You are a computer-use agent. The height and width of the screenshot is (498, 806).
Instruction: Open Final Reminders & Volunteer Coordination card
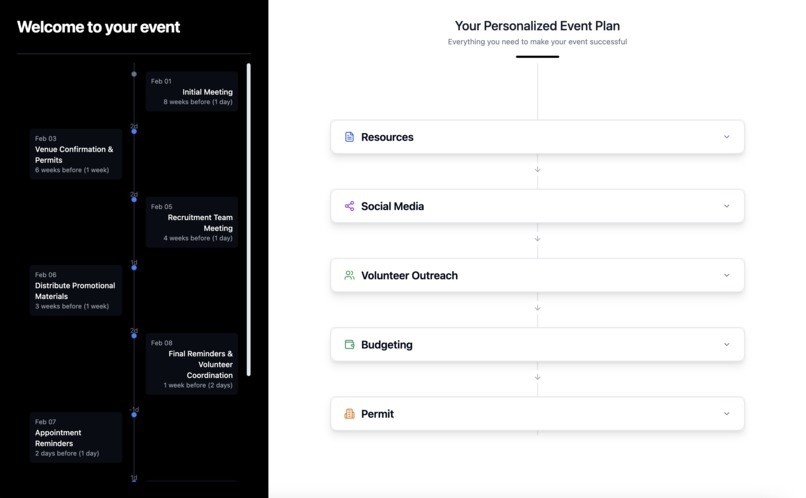[191, 363]
